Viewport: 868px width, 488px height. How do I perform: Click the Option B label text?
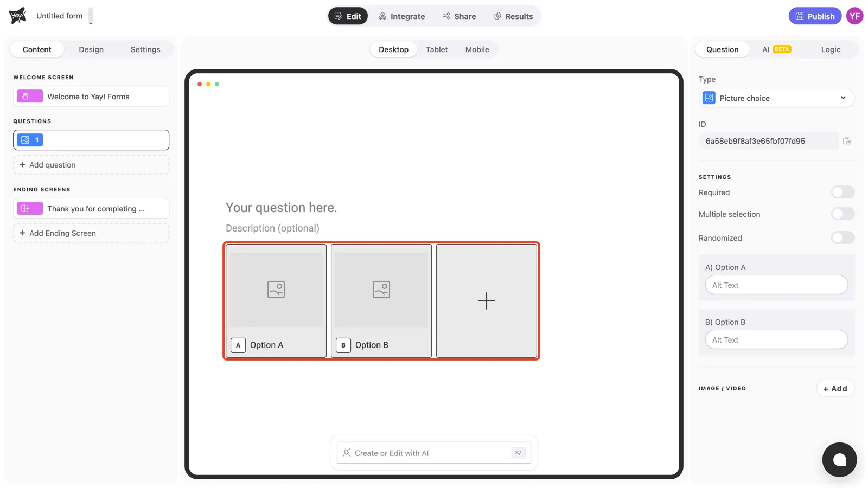372,345
